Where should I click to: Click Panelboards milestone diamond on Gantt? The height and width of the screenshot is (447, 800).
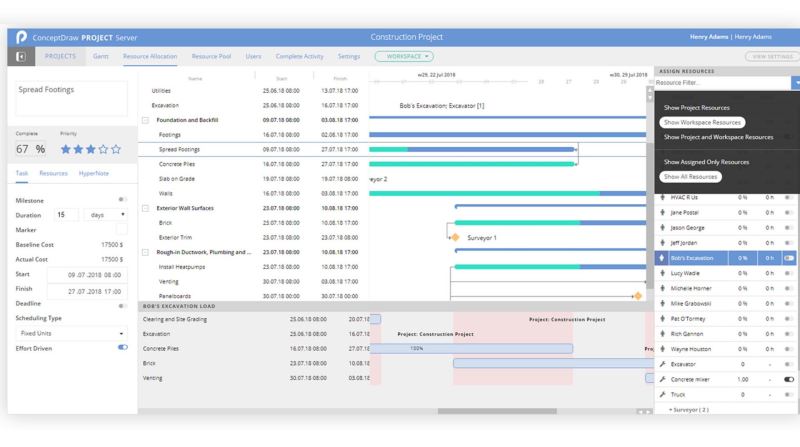click(x=637, y=296)
